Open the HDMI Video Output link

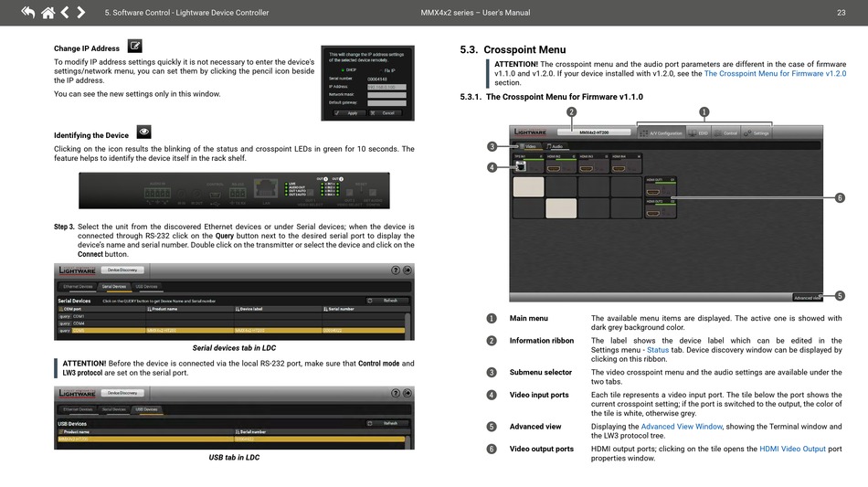pyautogui.click(x=792, y=449)
